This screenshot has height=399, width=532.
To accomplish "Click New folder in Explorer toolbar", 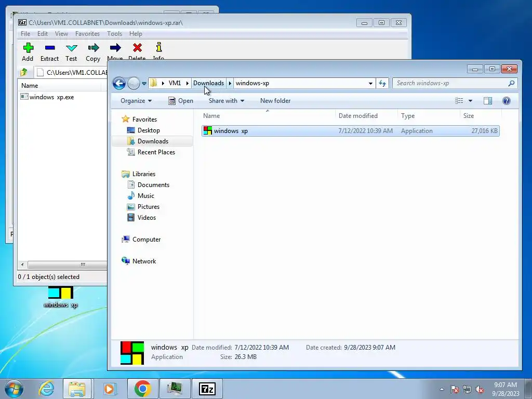I will [275, 101].
